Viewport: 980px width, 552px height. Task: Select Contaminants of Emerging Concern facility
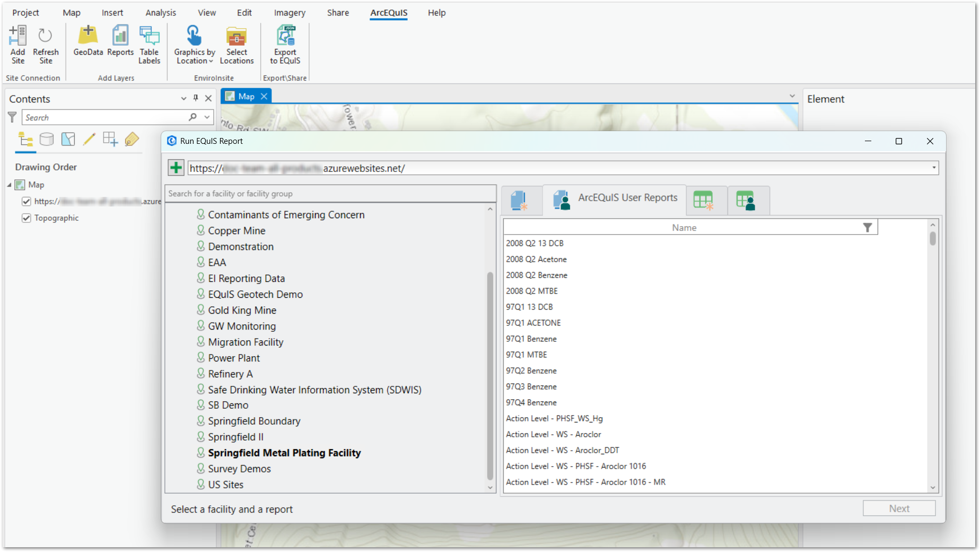[286, 215]
